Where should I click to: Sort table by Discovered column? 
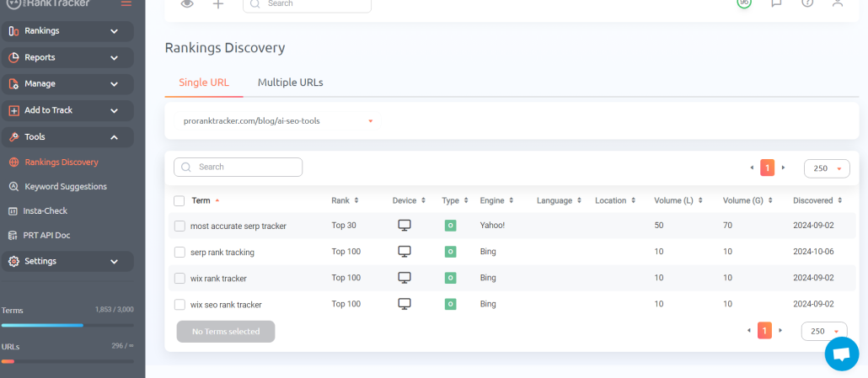coord(817,200)
